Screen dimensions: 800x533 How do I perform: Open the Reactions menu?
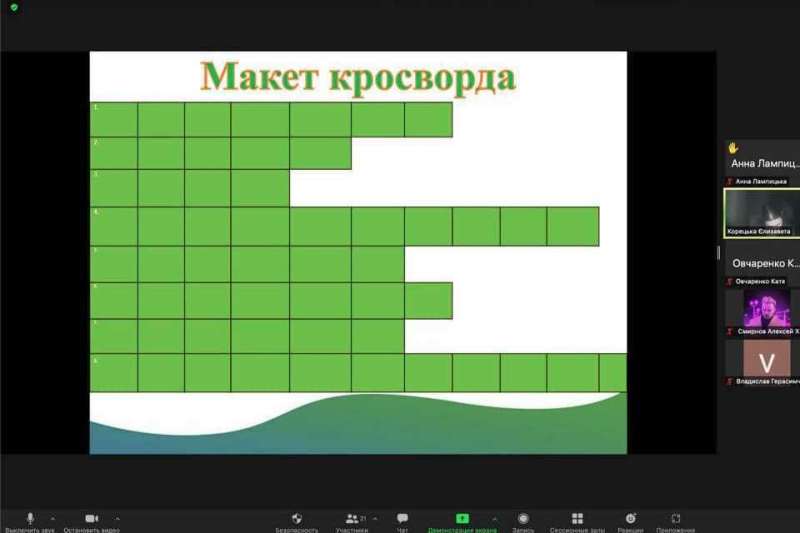631,519
